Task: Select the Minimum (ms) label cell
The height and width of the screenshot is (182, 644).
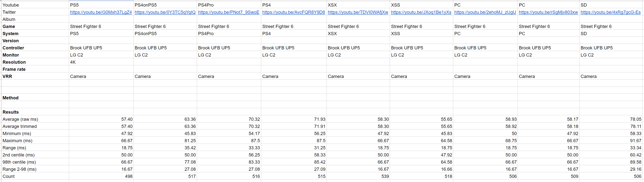Action: [35, 134]
